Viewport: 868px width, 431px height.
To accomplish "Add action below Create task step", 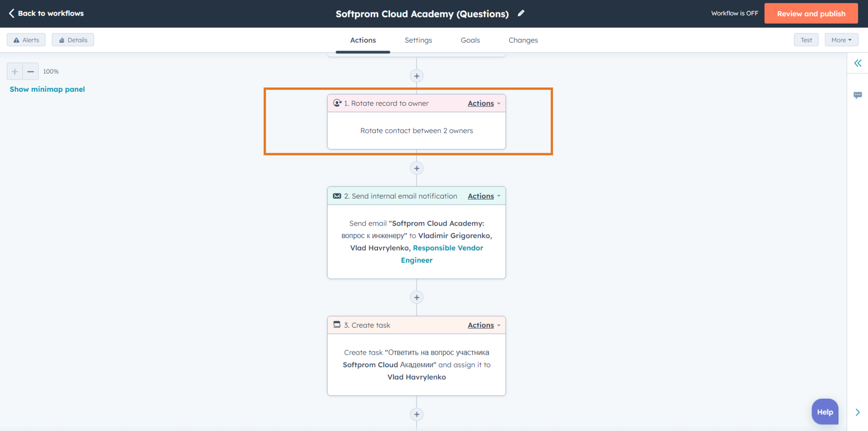I will (x=417, y=414).
